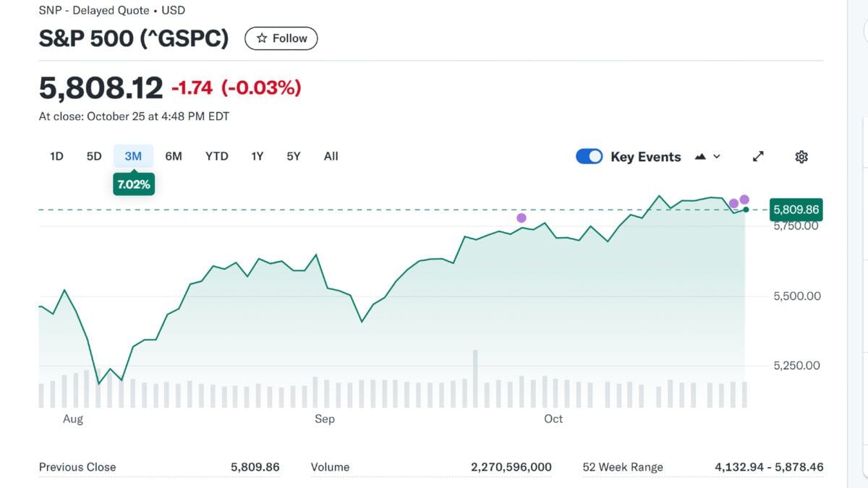This screenshot has width=868, height=488.
Task: Click the green current price endpoint dot
Action: (x=746, y=210)
